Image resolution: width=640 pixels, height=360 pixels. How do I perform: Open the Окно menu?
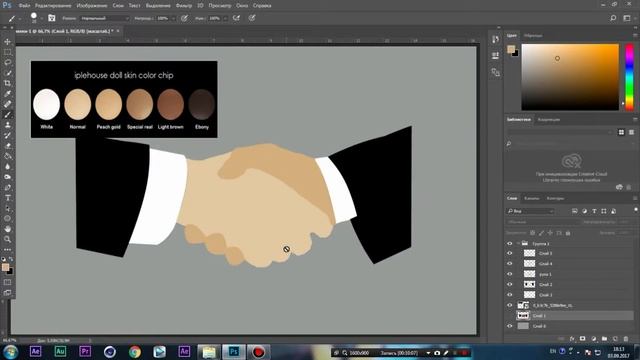[x=242, y=6]
